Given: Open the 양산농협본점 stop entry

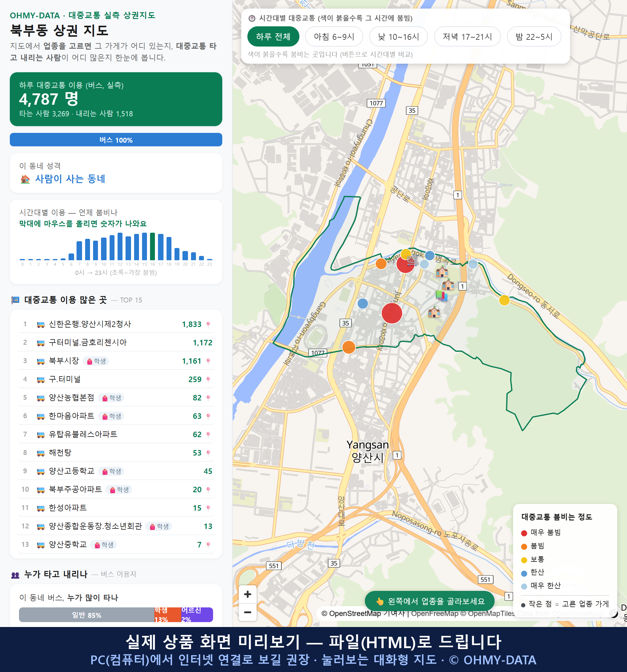Looking at the screenshot, I should click(116, 397).
